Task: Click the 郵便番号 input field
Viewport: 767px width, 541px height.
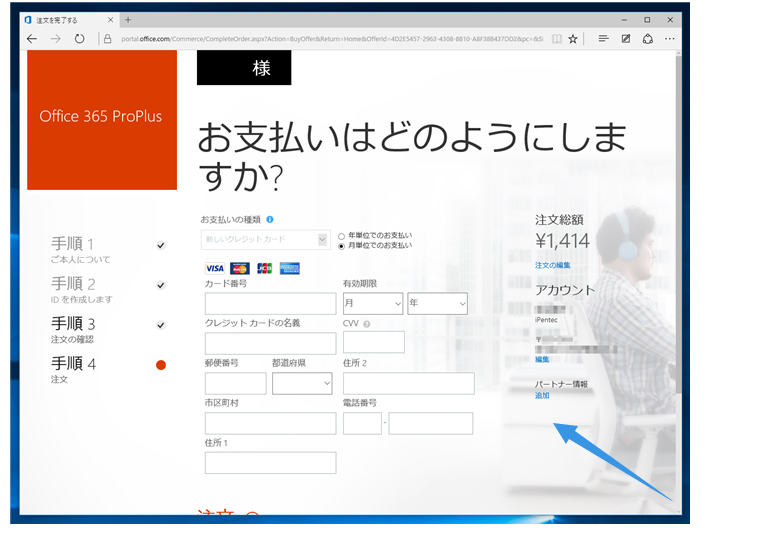Action: [x=235, y=383]
